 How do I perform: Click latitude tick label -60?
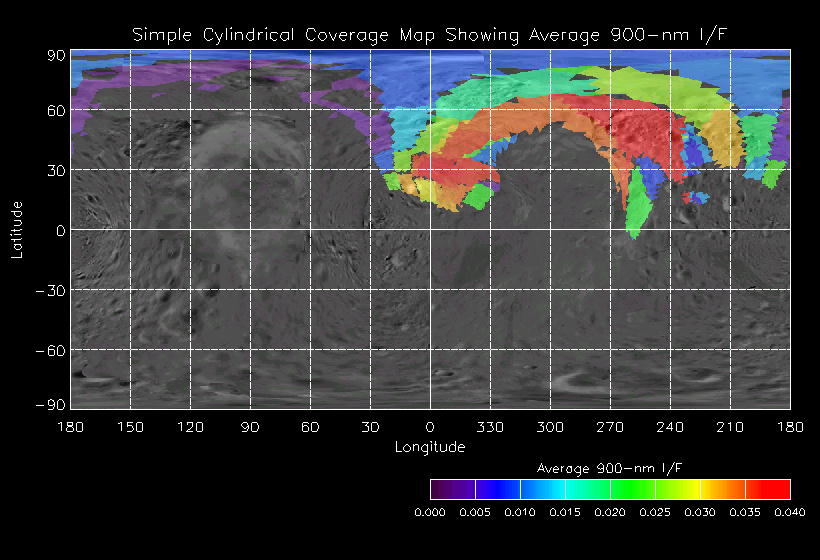(x=51, y=350)
